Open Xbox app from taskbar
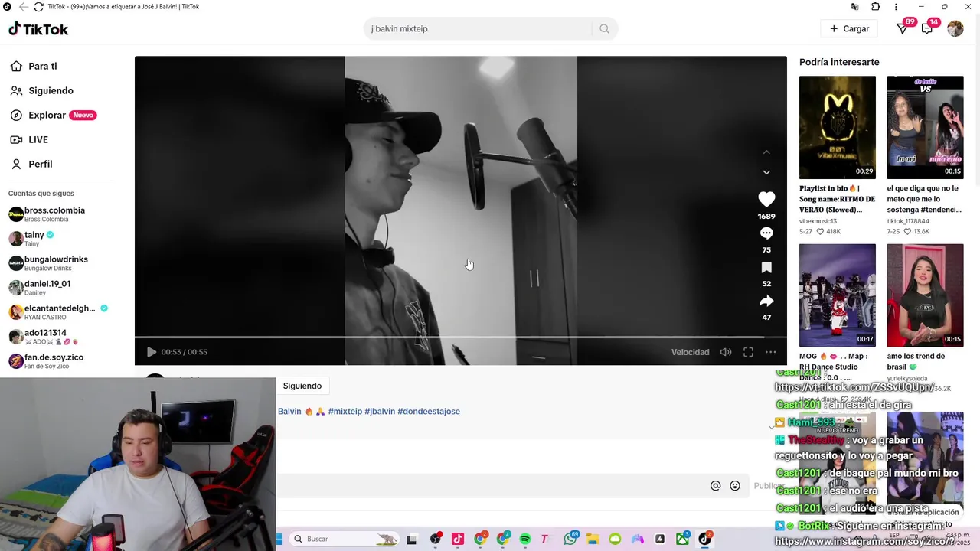The image size is (980, 551). point(682,539)
